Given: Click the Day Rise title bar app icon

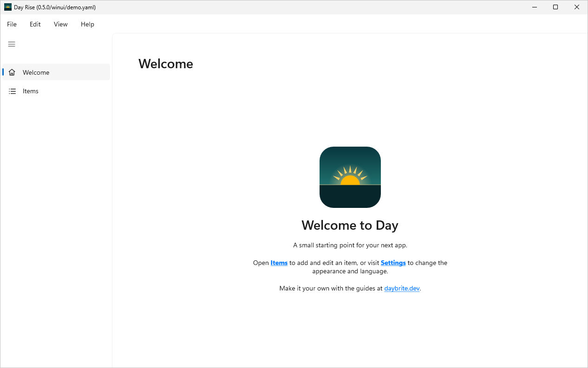Looking at the screenshot, I should point(8,7).
